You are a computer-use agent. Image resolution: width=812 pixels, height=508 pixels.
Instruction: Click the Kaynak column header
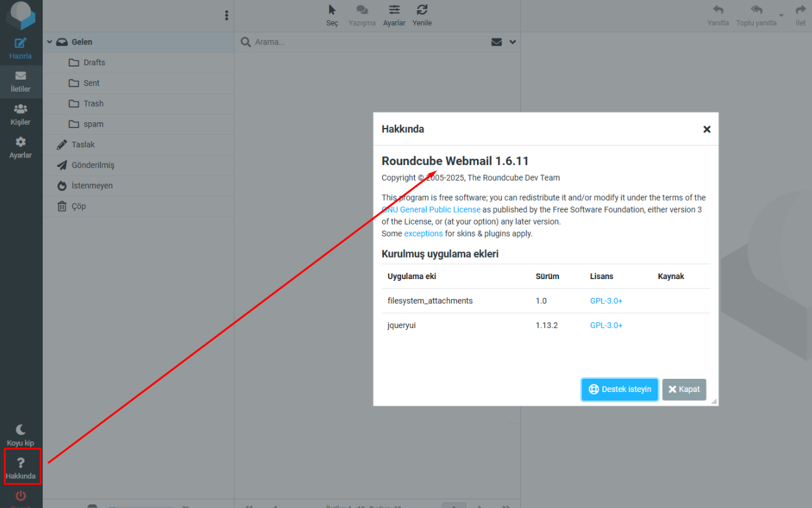(671, 277)
